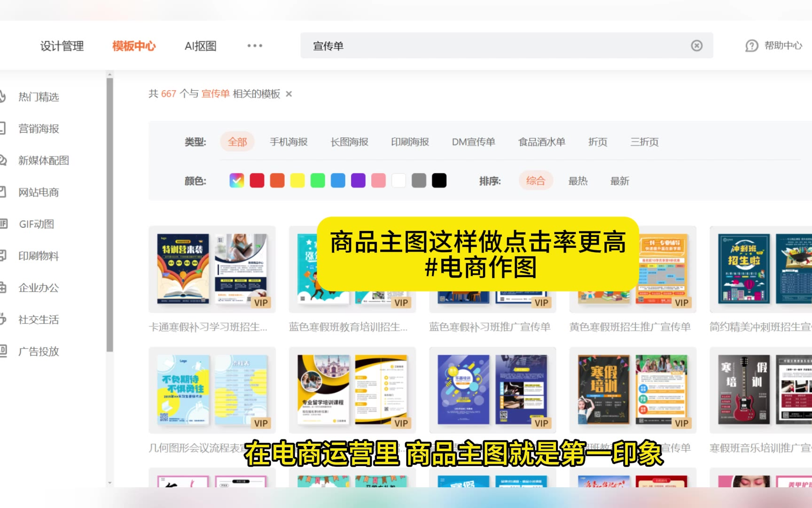Select the all-colors checked swatch
The height and width of the screenshot is (508, 812).
point(237,181)
